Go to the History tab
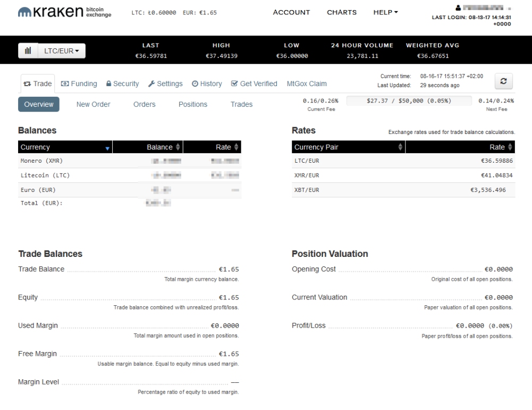Image resolution: width=532 pixels, height=410 pixels. tap(207, 83)
